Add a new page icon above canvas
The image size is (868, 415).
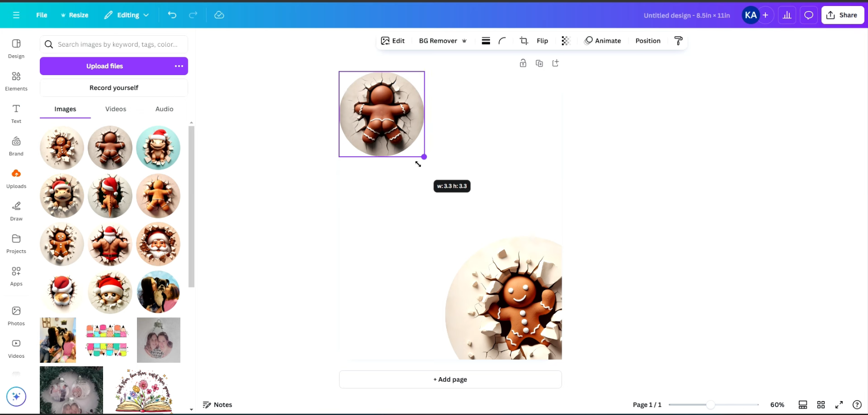[556, 63]
